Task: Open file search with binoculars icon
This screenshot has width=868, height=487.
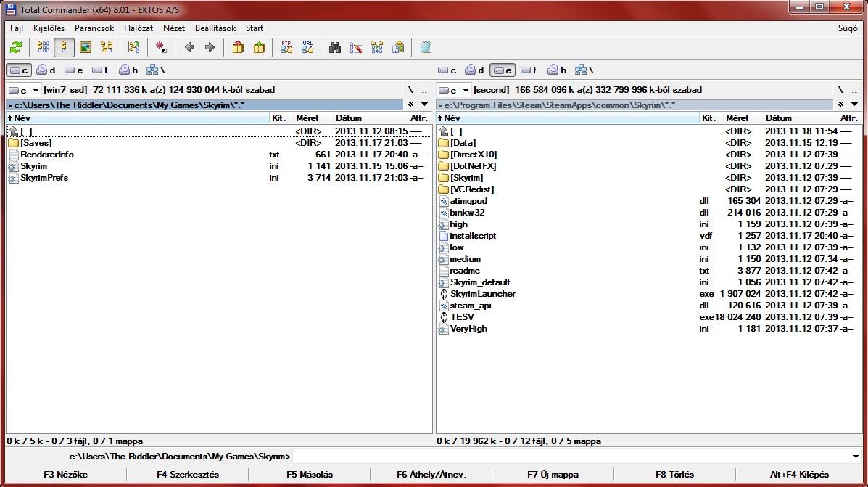Action: click(335, 48)
